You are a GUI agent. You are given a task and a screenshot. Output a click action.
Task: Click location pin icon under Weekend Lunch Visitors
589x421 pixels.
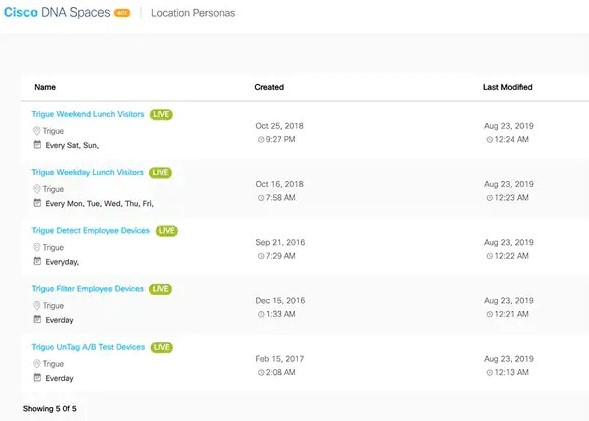click(36, 131)
